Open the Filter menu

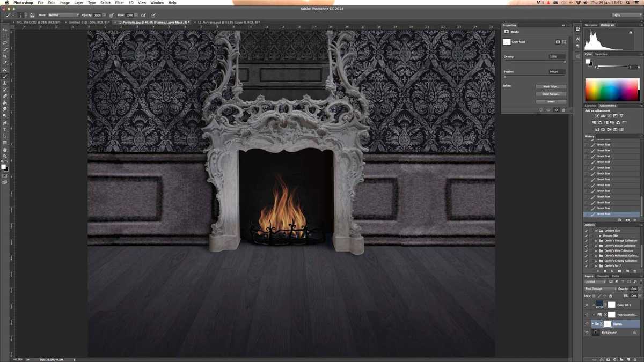pyautogui.click(x=119, y=3)
